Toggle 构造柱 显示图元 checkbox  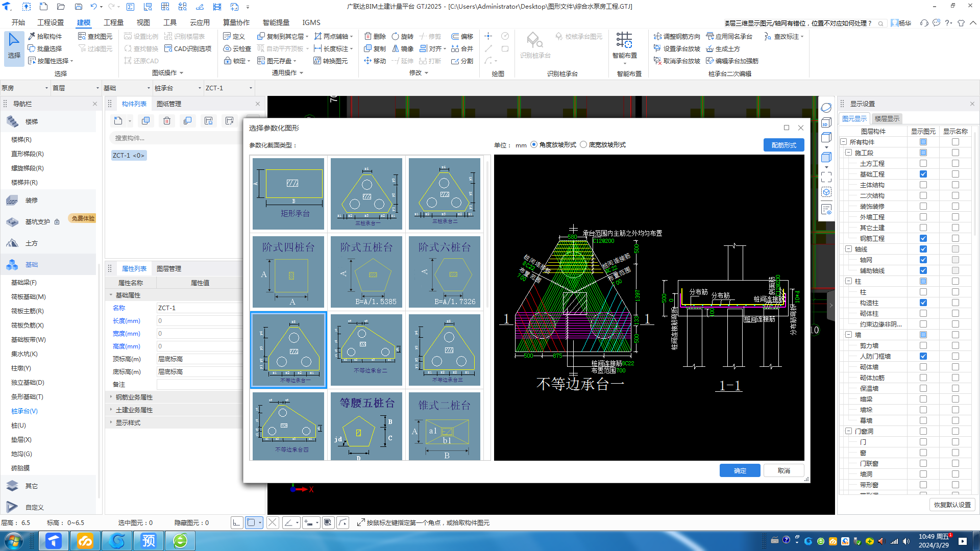[x=923, y=303]
